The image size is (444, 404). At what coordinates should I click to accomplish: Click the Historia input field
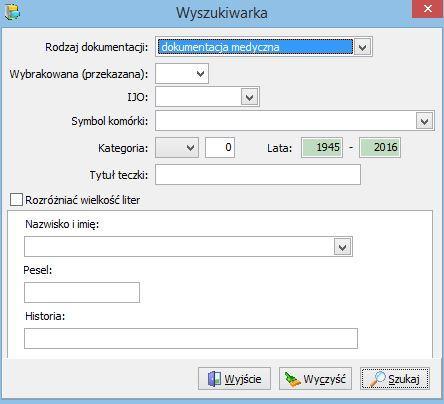pyautogui.click(x=191, y=338)
